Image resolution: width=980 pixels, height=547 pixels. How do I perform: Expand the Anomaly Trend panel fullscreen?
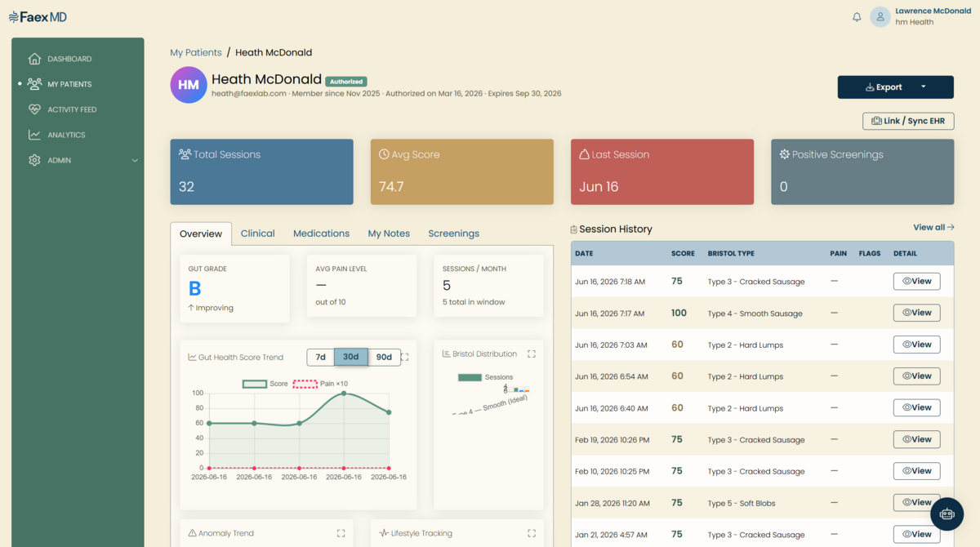coord(341,533)
